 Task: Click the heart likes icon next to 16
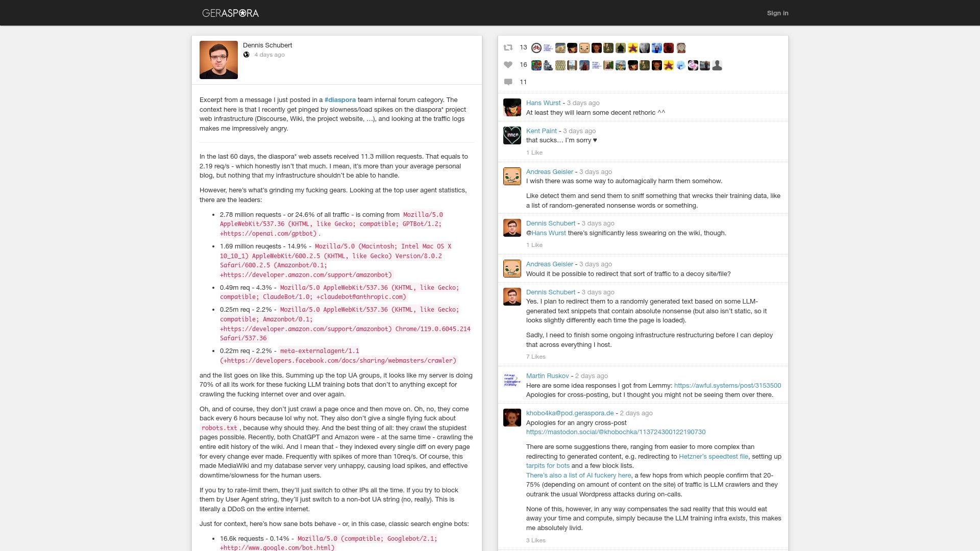click(508, 65)
